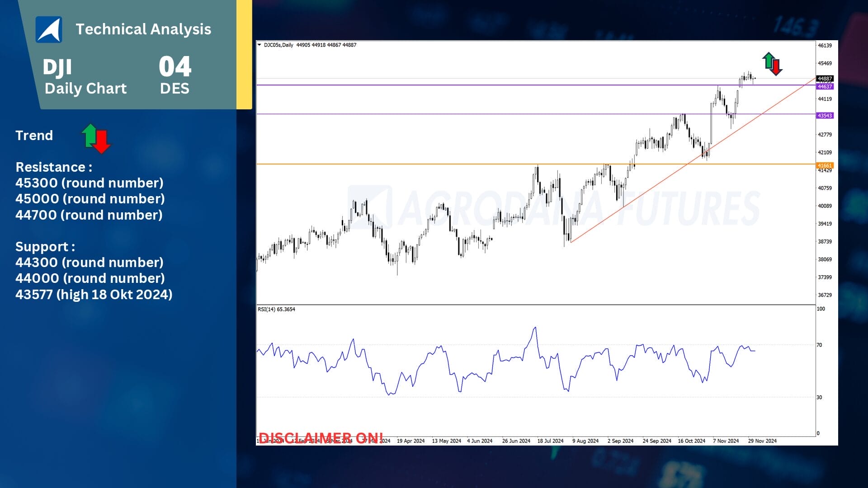Click the 18 Jul 2024 date marker
Screen dimensions: 868x488
tap(550, 441)
